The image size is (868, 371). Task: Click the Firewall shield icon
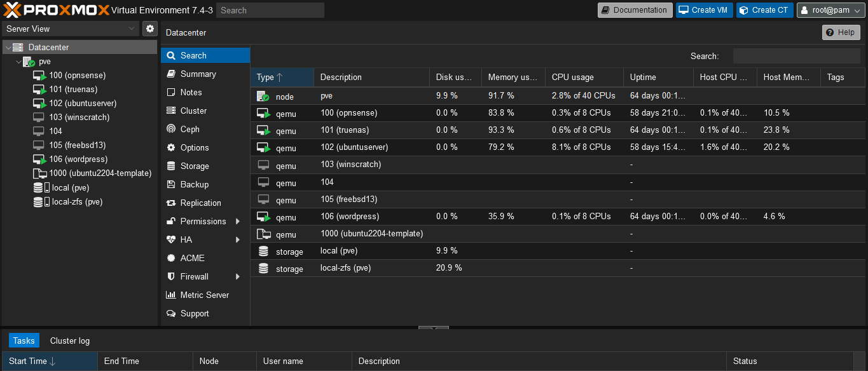tap(170, 276)
